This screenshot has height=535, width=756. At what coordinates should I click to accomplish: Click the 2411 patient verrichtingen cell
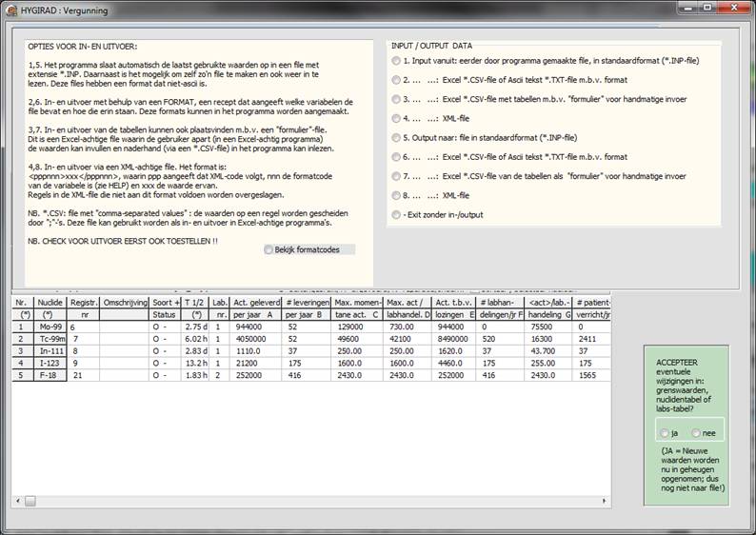point(591,339)
